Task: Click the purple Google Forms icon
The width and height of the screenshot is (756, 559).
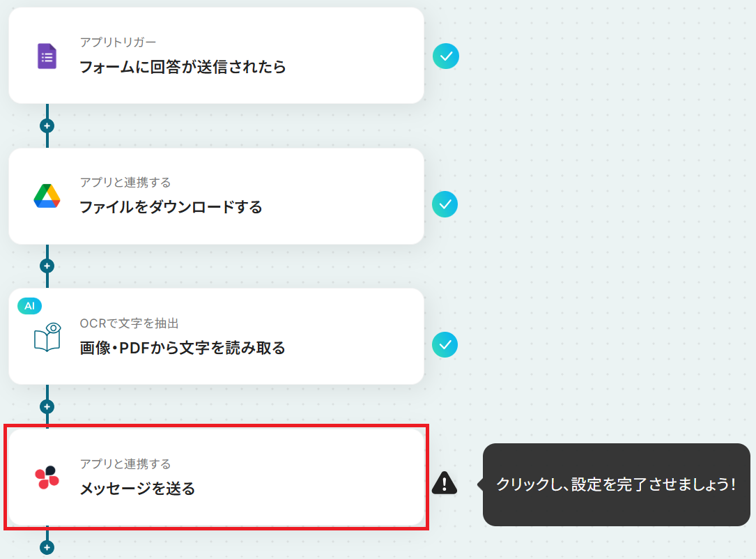Action: tap(47, 56)
